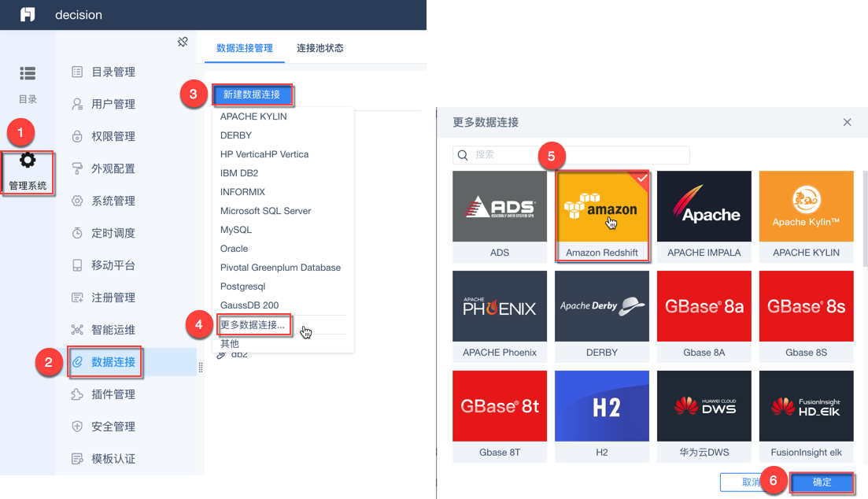The height and width of the screenshot is (499, 868).
Task: Select the Gbase 8T tile
Action: coord(500,416)
